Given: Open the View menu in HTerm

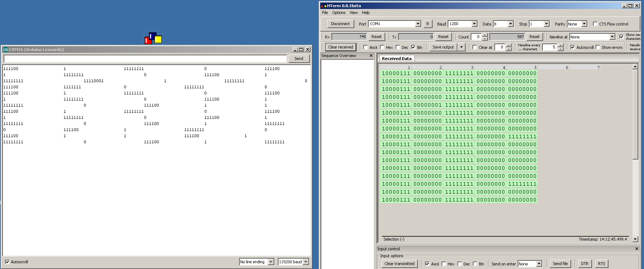Looking at the screenshot, I should point(354,13).
